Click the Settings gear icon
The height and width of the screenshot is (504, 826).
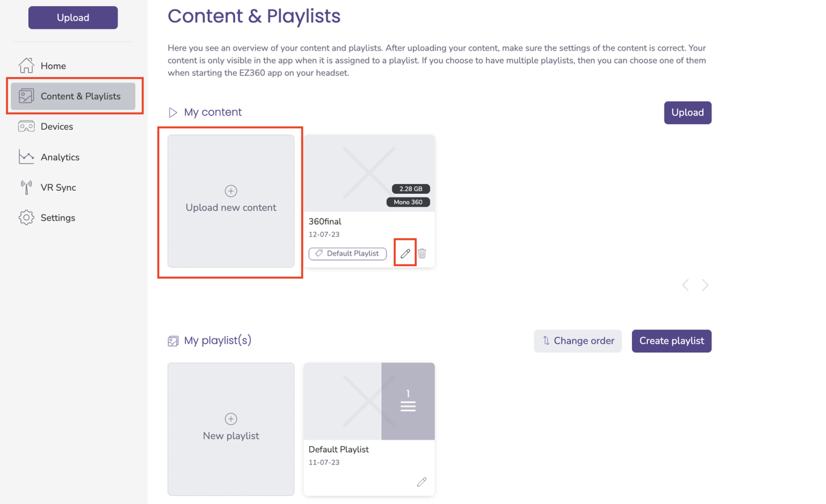tap(26, 218)
